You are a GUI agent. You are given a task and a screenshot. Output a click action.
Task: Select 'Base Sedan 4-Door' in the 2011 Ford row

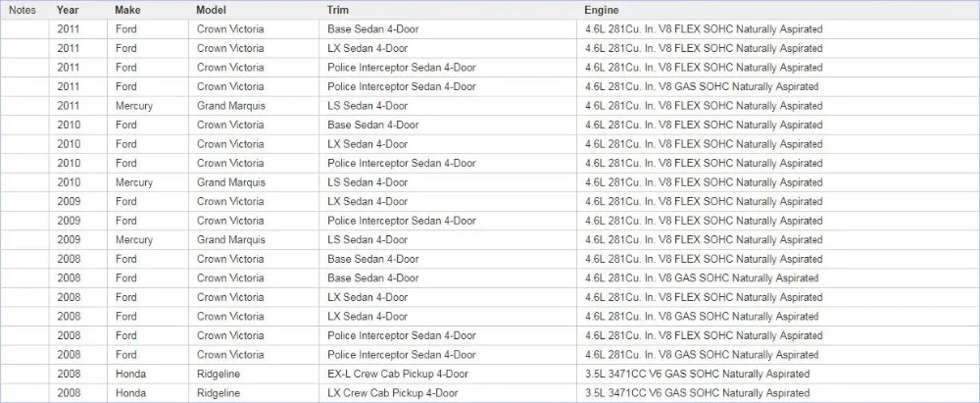coord(373,28)
